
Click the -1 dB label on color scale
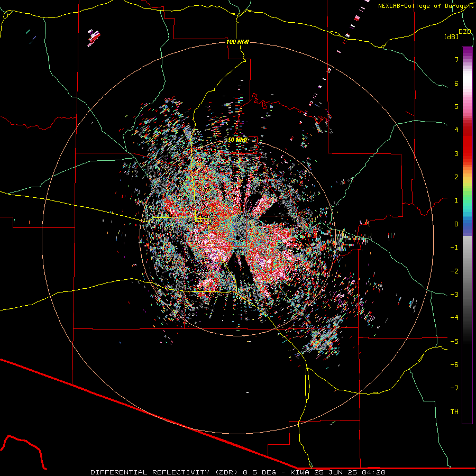click(454, 248)
